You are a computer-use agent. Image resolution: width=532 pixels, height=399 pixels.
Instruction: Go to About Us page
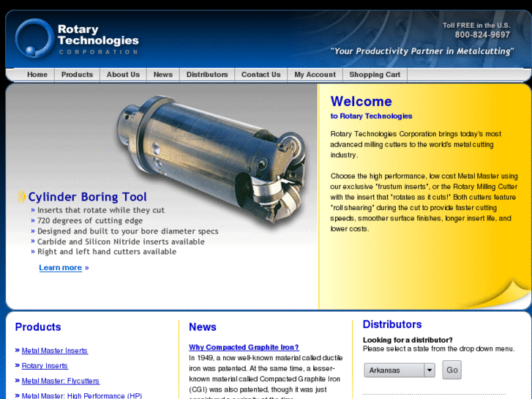[x=123, y=75]
